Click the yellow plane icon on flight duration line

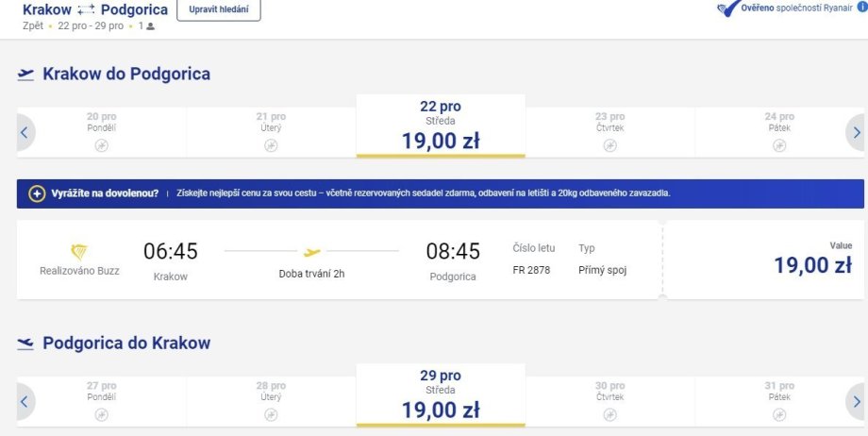pos(311,252)
